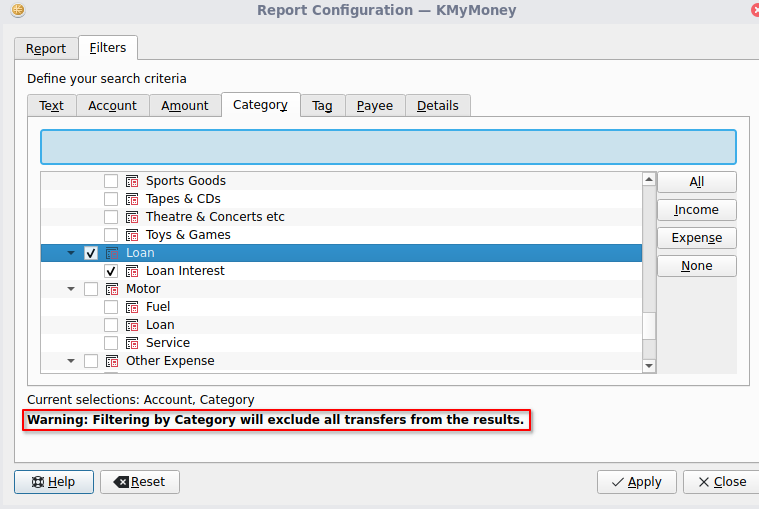Focus the category search input field
Image resolution: width=759 pixels, height=509 pixels.
[388, 147]
